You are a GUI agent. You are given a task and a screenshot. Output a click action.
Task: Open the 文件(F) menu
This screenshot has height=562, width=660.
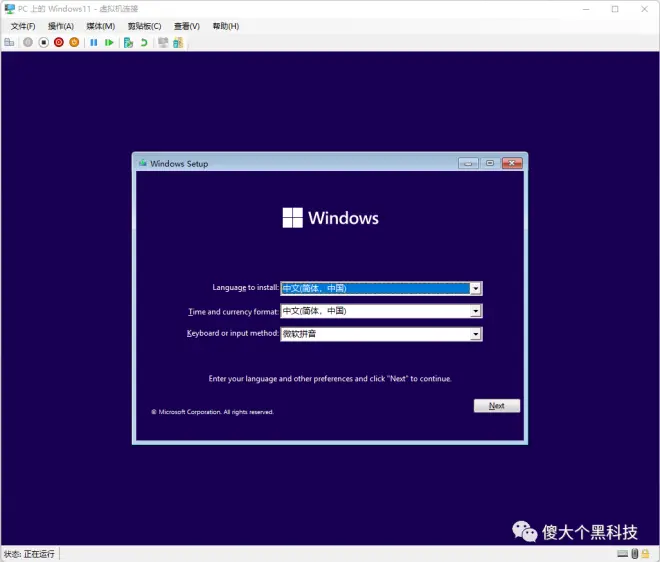23,26
